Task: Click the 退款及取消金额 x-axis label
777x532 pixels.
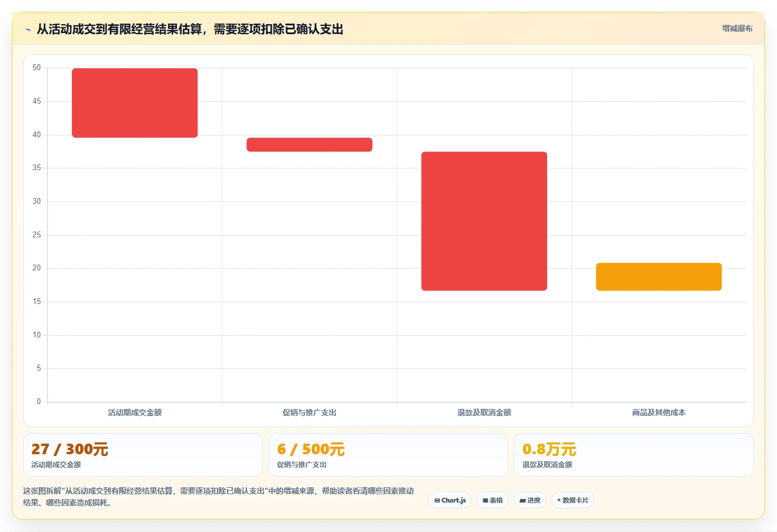Action: (x=484, y=412)
